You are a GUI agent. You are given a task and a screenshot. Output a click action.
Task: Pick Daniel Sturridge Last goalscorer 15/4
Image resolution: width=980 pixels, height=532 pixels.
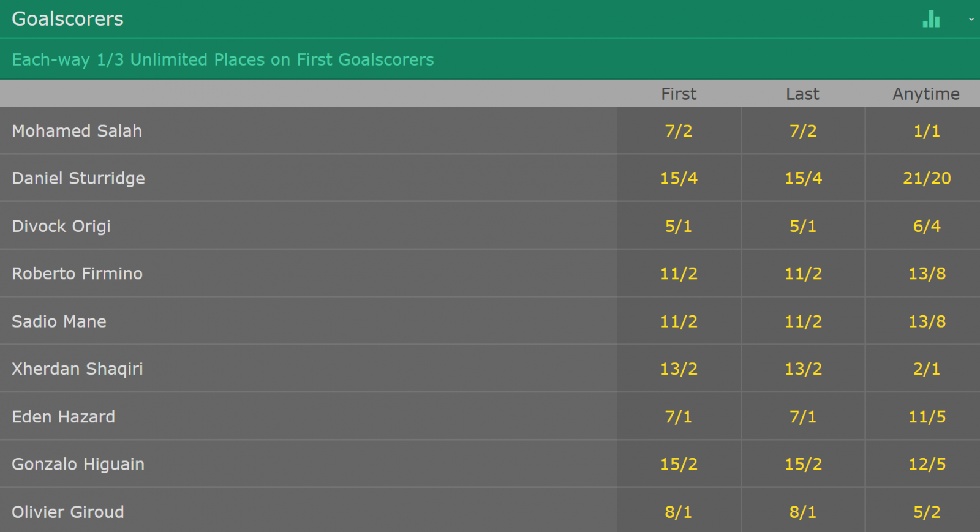coord(803,178)
